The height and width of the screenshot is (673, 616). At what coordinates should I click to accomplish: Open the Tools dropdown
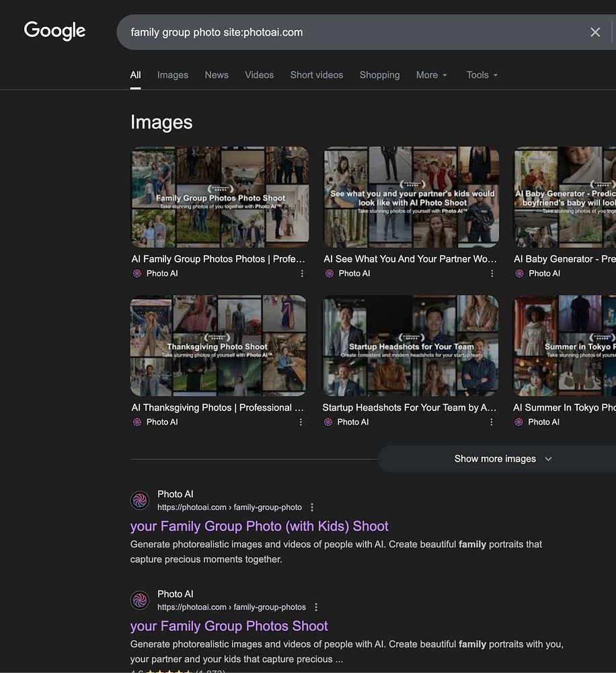[x=482, y=75]
